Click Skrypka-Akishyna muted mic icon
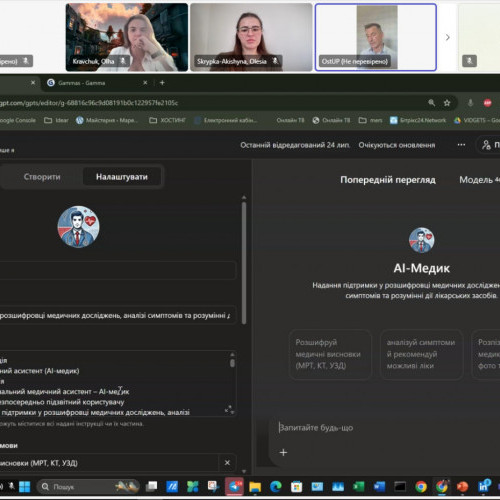Image resolution: width=500 pixels, height=500 pixels. [275, 61]
